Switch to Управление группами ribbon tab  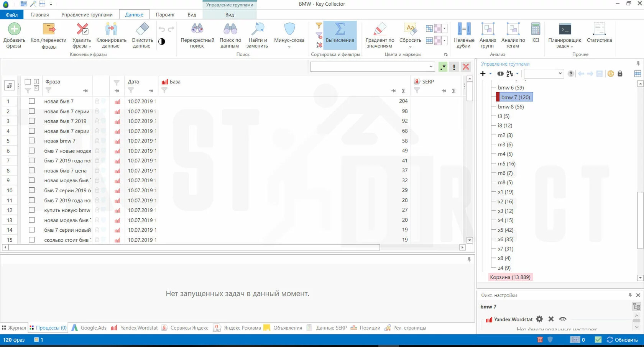click(87, 15)
